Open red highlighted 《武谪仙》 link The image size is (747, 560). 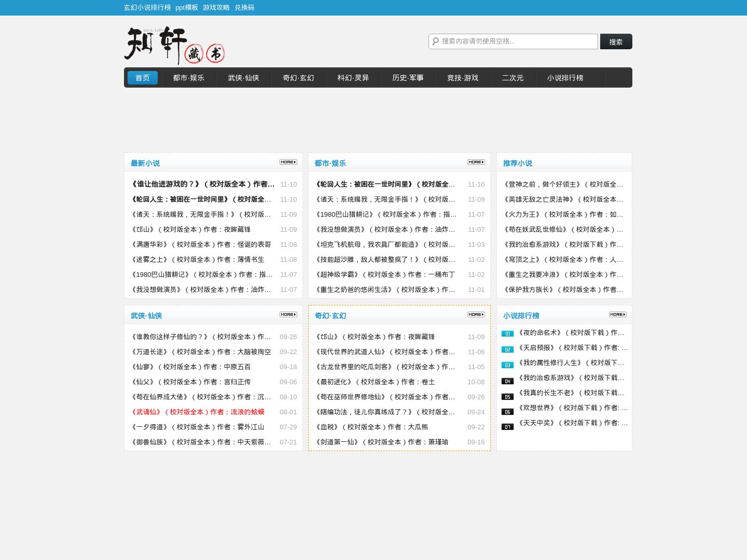tap(198, 412)
